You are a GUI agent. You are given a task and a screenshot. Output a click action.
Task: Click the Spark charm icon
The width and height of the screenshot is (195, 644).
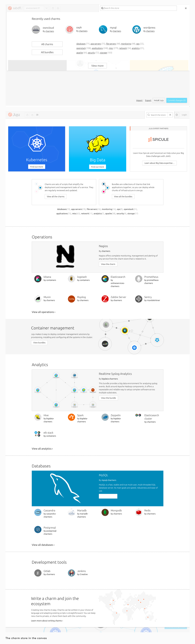click(71, 417)
